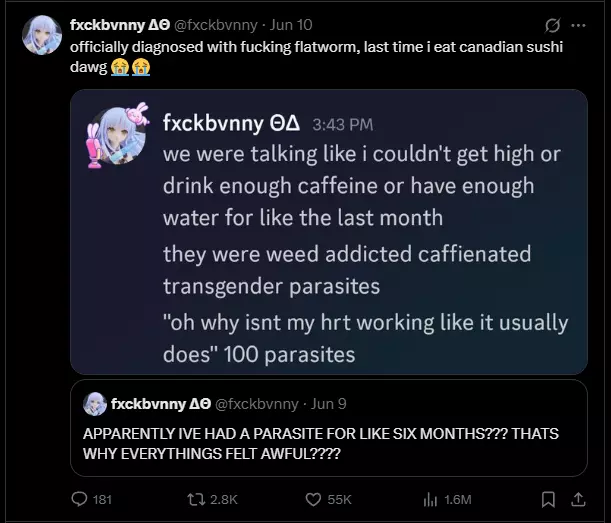
Task: Click the 2.8K reposts count
Action: click(x=221, y=499)
